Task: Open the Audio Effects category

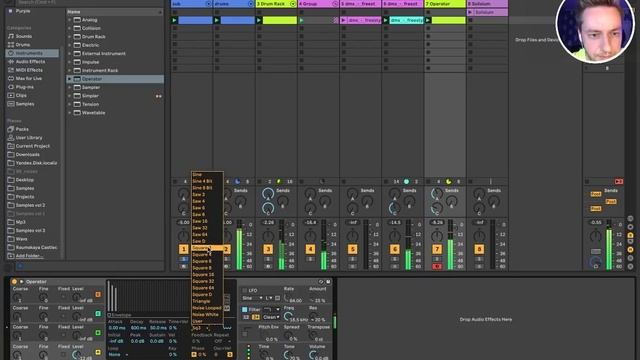Action: pos(30,61)
